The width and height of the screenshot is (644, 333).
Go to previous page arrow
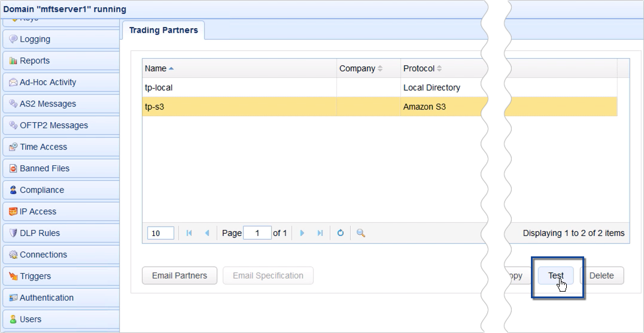coord(207,233)
